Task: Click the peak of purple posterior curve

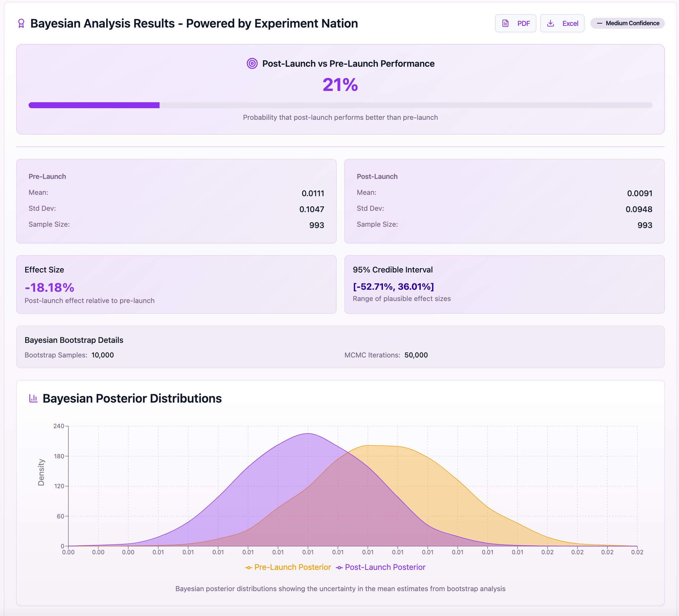Action: [308, 433]
